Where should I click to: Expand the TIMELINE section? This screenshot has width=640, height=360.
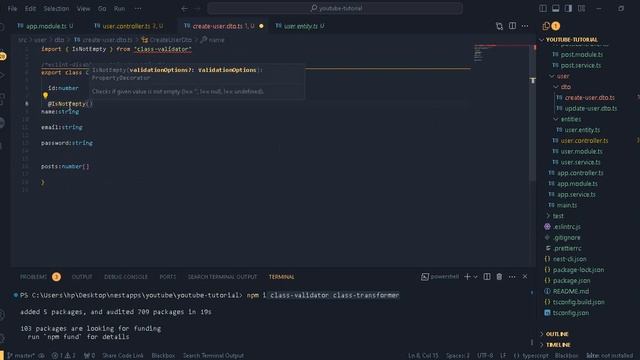pos(558,345)
